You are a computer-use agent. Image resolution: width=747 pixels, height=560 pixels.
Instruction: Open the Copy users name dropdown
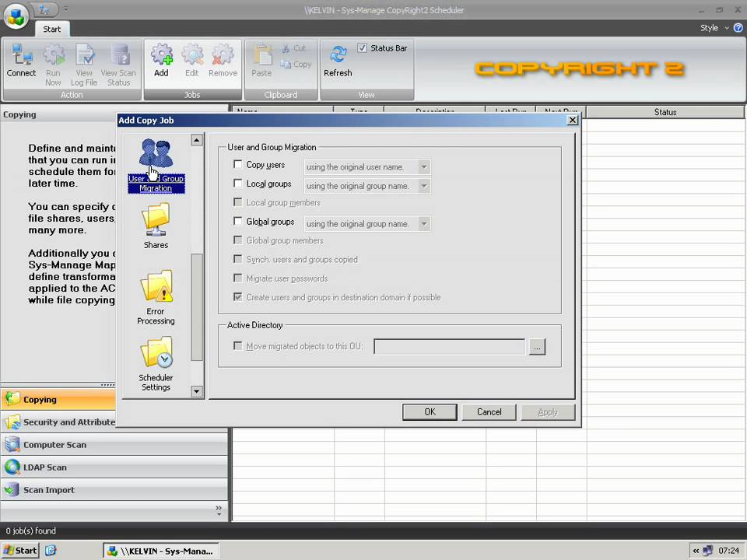423,166
